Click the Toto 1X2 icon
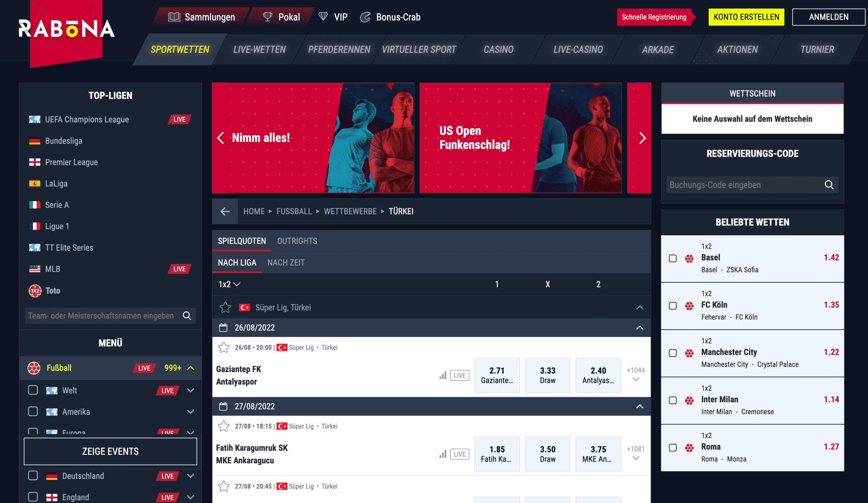 pos(35,291)
